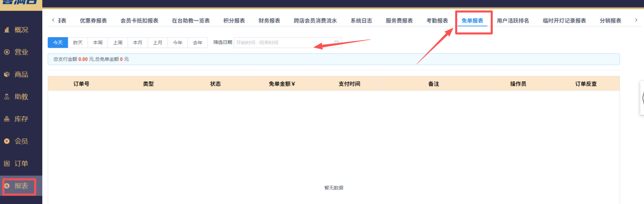Viewport: 644px width, 204px height.
Task: Switch to the 服务费报表 tab
Action: tap(399, 21)
